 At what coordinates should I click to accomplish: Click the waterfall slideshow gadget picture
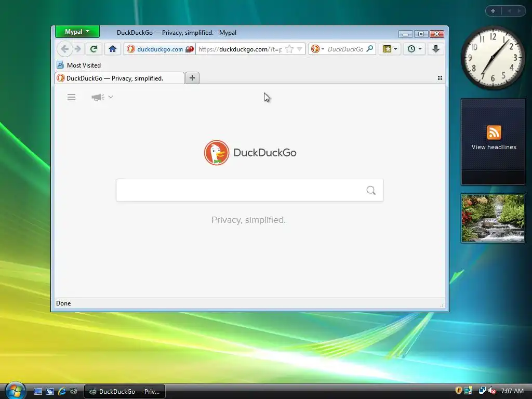point(493,218)
